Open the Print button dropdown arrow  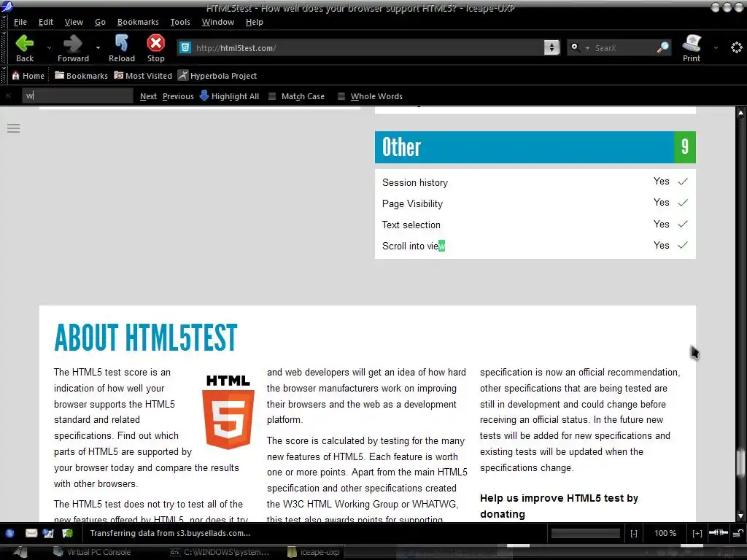716,48
